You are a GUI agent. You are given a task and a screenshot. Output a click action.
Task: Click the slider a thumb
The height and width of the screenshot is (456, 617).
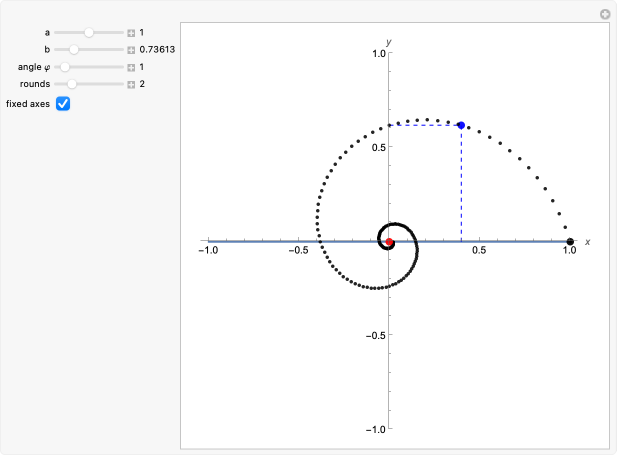coord(89,32)
